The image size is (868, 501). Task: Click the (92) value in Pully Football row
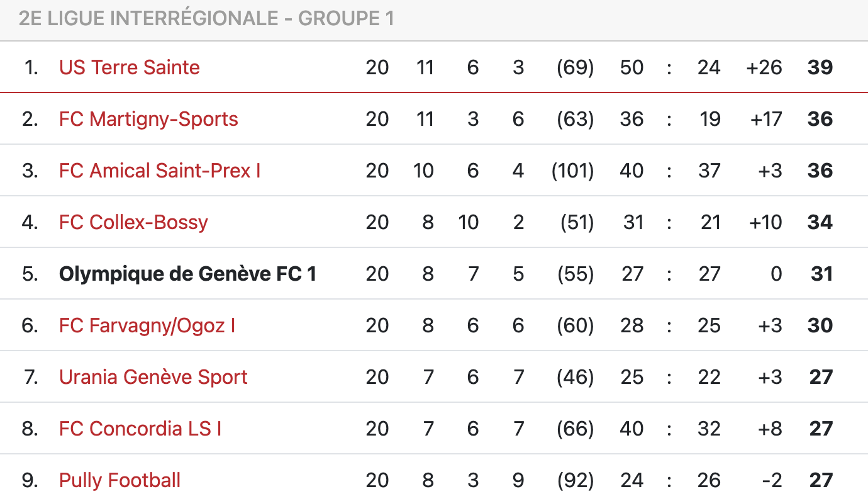tap(576, 480)
